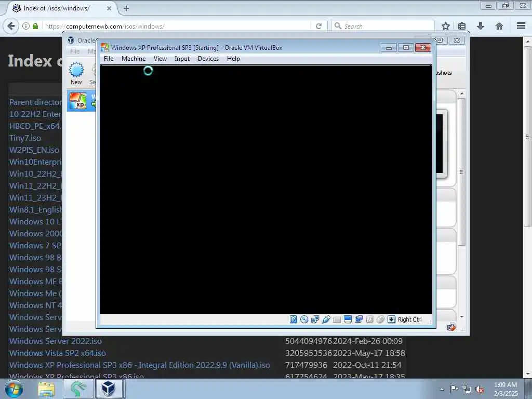
Task: Open the W2PIS_EN.iso link
Action: pos(34,150)
